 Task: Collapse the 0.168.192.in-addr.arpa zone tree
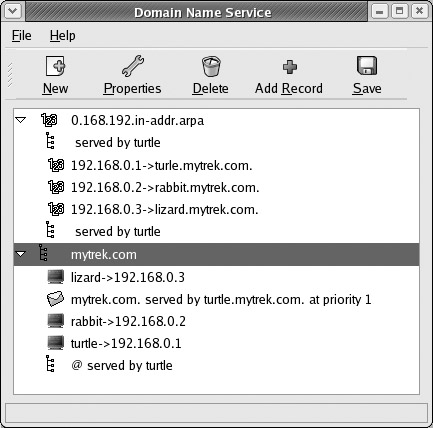[21, 120]
